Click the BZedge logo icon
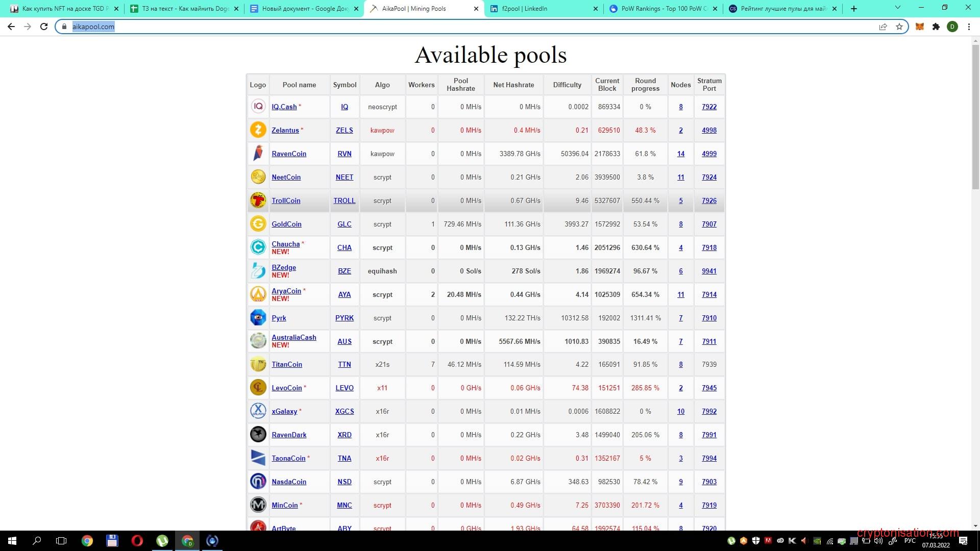Screen dimensions: 980x551 258,270
